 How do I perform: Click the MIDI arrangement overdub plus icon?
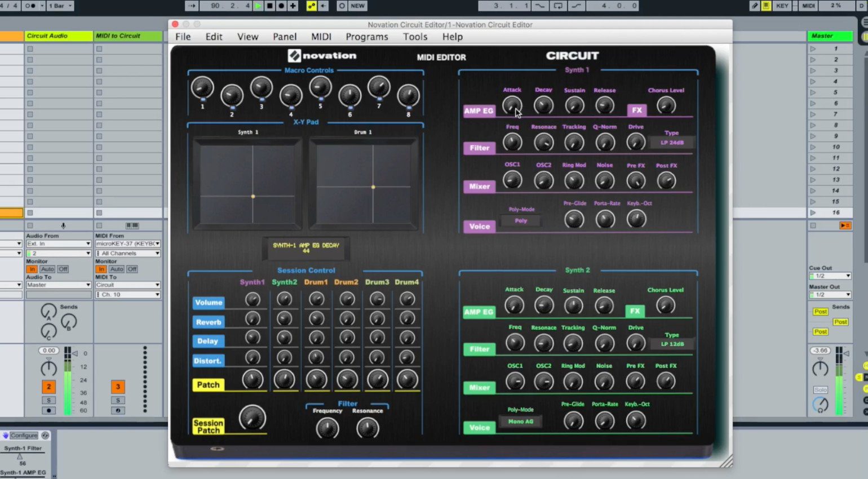tap(293, 6)
